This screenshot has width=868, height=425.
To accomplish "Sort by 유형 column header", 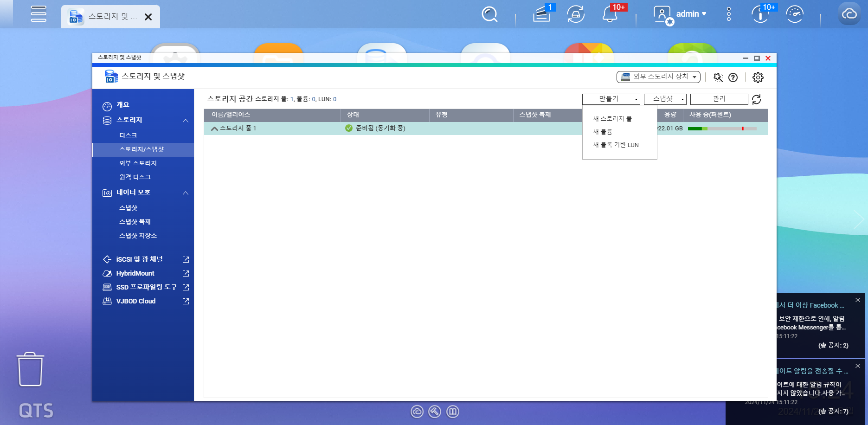I will tap(471, 115).
